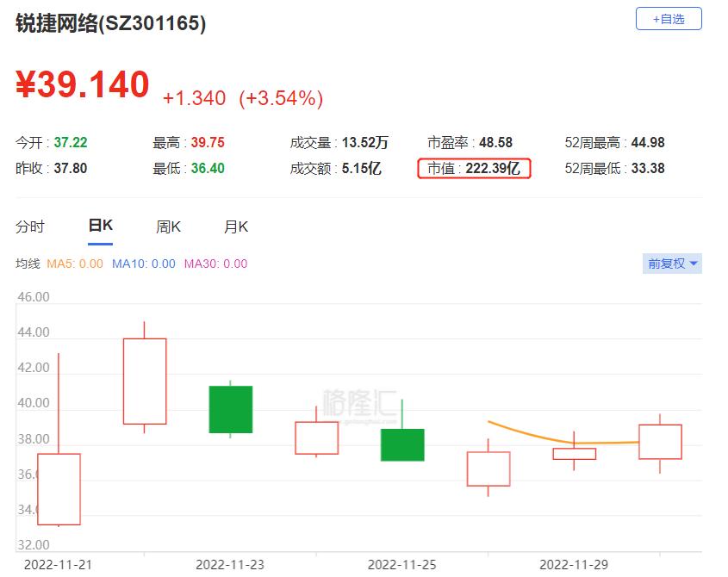This screenshot has height=577, width=728.
Task: Click the +自选 add to watchlist button
Action: (668, 19)
